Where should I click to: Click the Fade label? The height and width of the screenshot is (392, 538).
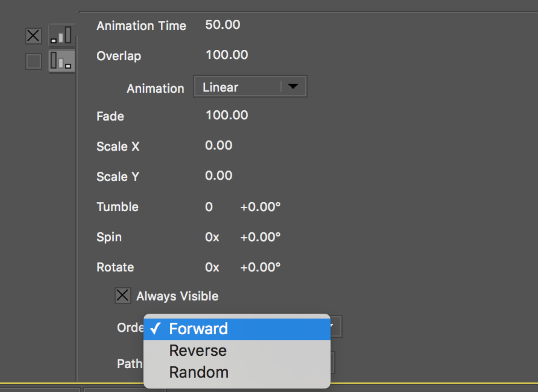click(110, 116)
